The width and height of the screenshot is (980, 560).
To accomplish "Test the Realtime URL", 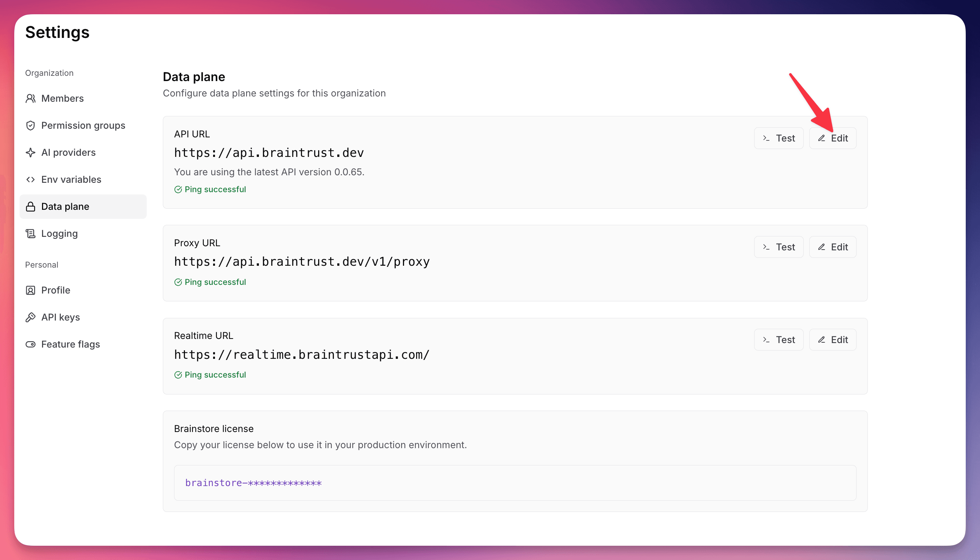I will click(x=779, y=340).
